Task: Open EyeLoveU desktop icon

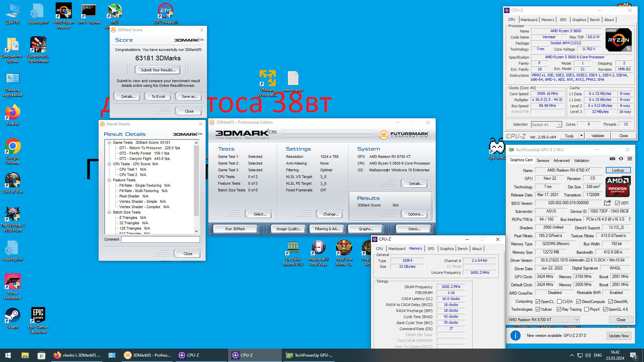Action: point(497,149)
